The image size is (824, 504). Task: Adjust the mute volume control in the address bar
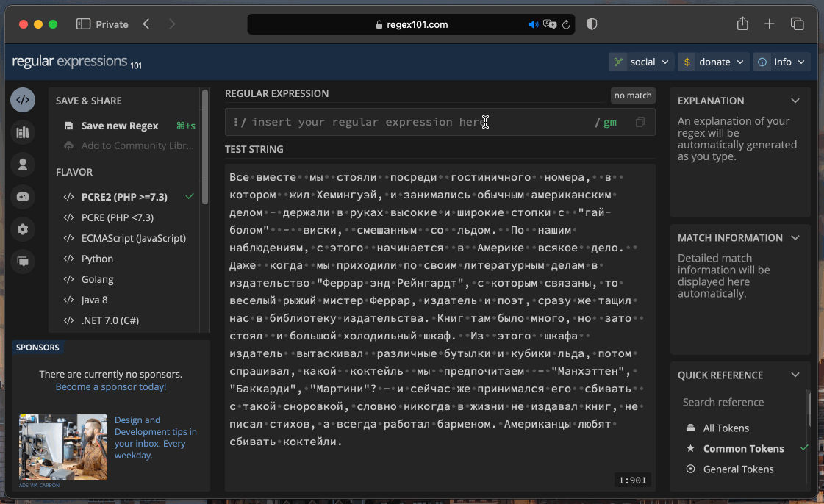tap(534, 24)
